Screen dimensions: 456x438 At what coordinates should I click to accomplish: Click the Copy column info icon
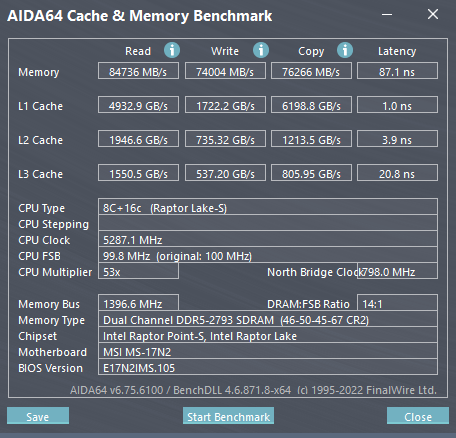(345, 50)
